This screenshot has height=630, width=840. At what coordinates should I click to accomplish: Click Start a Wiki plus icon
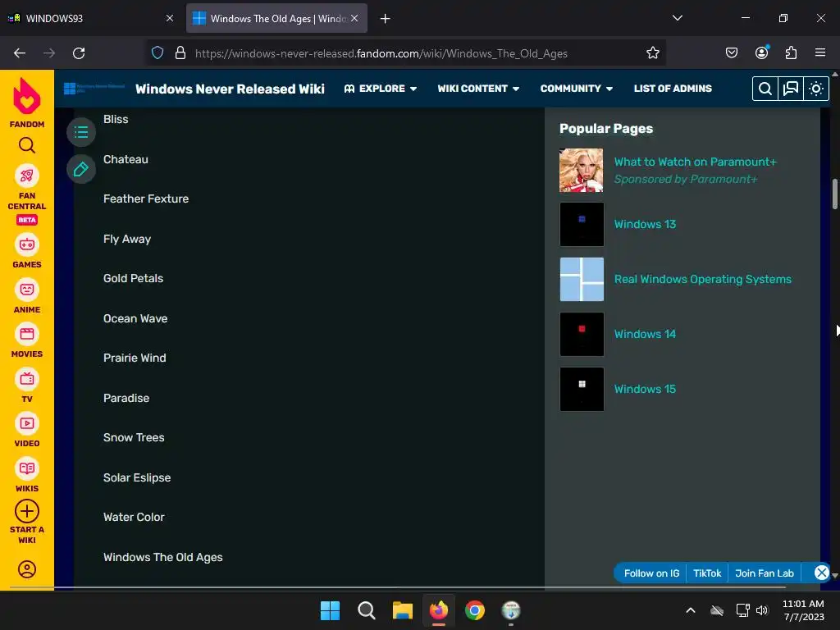pyautogui.click(x=27, y=511)
